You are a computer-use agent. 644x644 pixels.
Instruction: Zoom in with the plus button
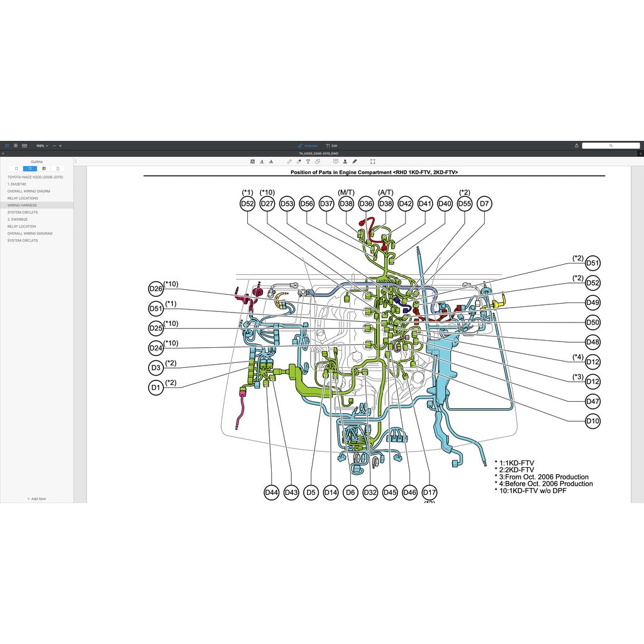[60, 145]
